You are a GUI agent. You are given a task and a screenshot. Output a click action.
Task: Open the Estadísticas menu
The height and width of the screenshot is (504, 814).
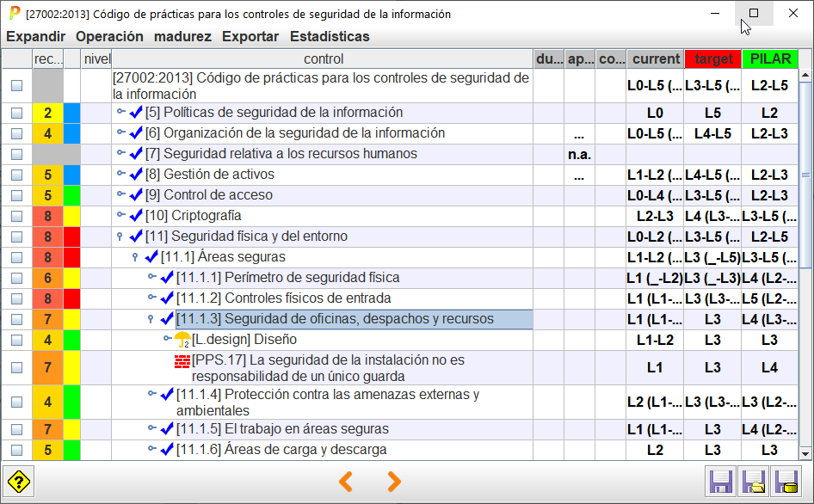[330, 37]
